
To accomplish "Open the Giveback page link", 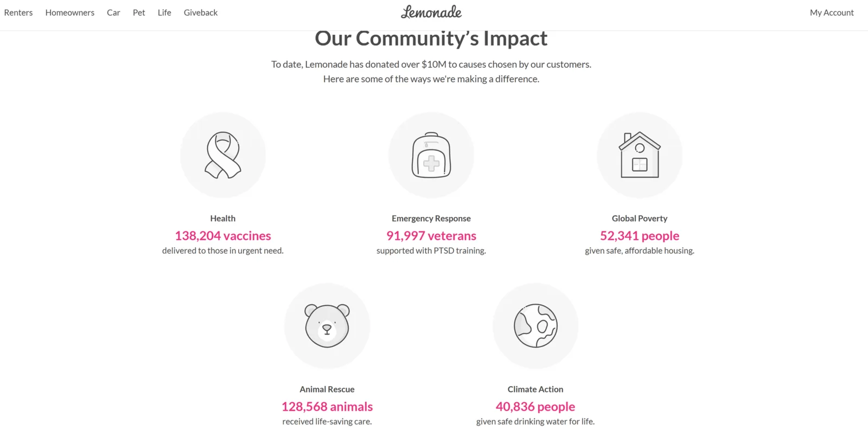I will point(201,12).
